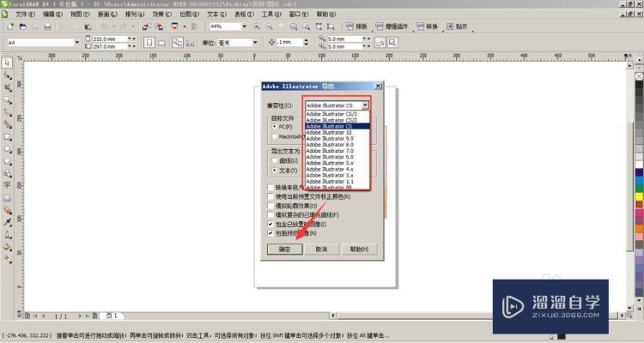This screenshot has width=644, height=343.
Task: Check 模拟复杂的已填充曲线(F) box
Action: point(270,215)
